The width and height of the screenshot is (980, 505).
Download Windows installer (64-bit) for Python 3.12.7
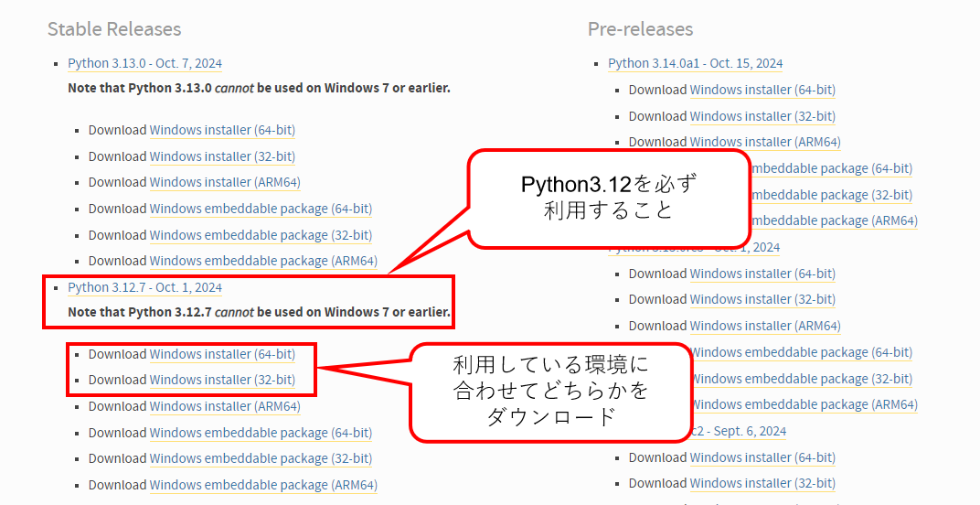[x=222, y=354]
